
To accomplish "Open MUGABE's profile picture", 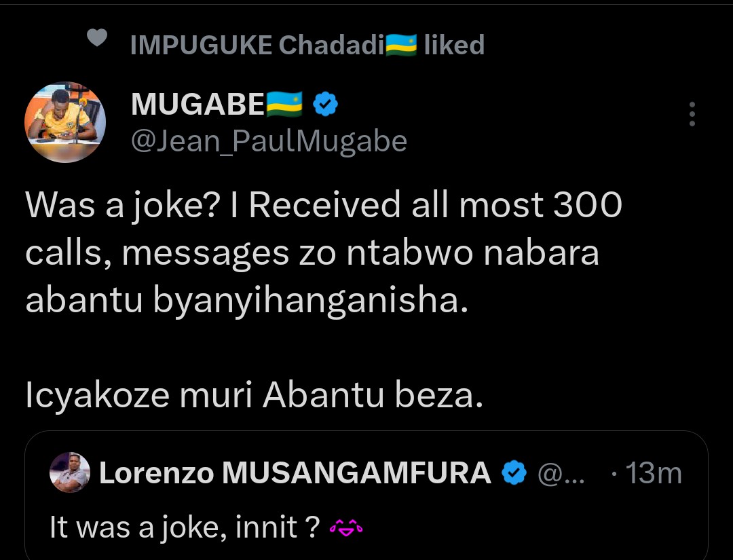I will tap(65, 123).
